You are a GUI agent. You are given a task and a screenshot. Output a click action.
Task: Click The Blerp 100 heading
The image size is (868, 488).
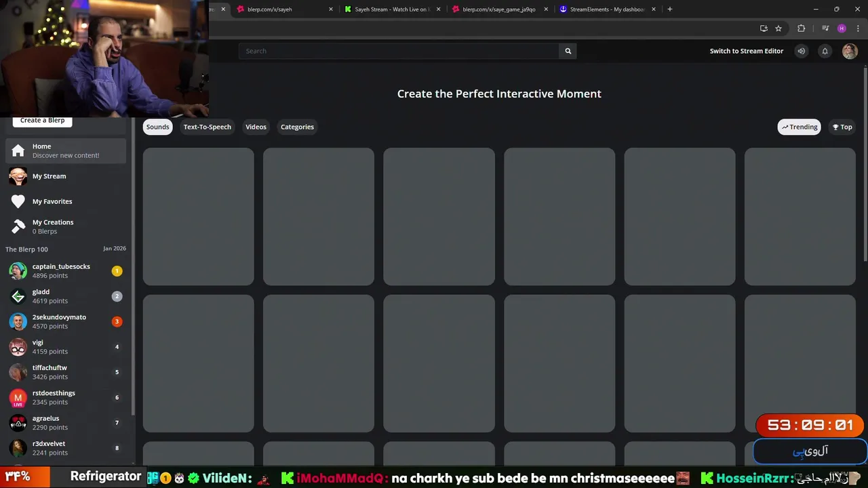(x=26, y=249)
